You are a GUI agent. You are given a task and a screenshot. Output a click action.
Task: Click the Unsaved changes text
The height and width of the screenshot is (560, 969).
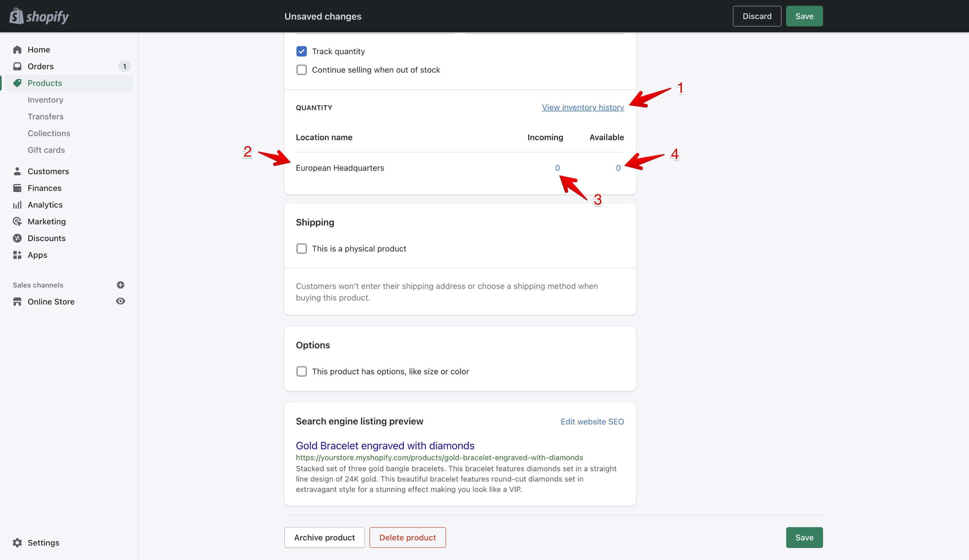click(x=323, y=16)
